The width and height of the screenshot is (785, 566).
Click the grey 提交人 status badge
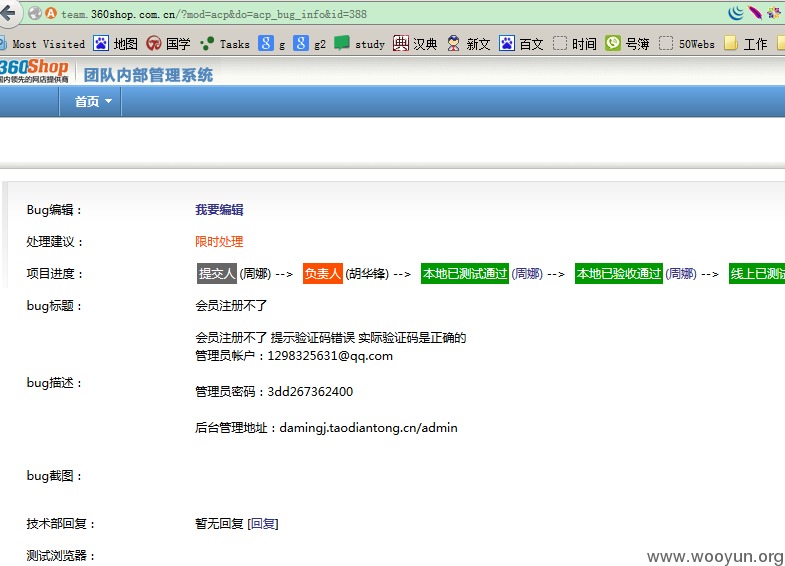pyautogui.click(x=217, y=274)
